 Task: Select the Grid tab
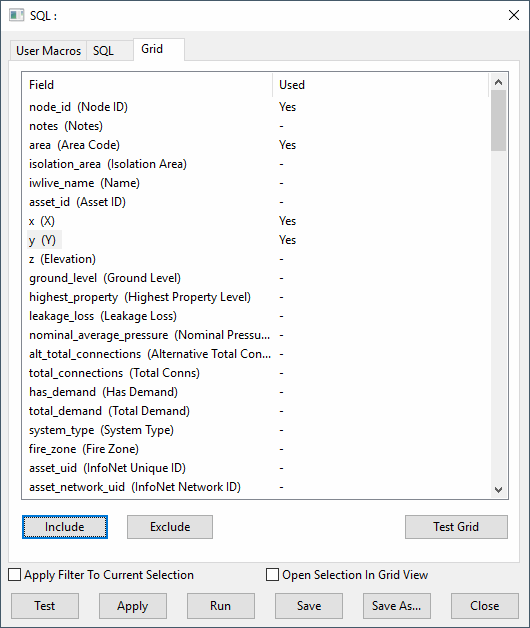(x=159, y=50)
